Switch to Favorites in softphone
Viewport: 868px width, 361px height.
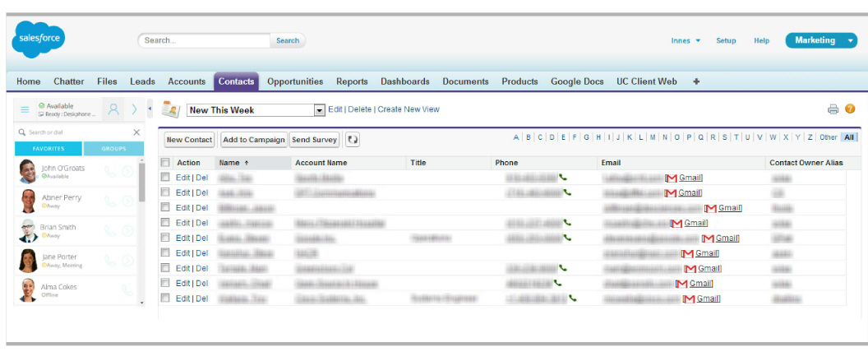coord(48,148)
